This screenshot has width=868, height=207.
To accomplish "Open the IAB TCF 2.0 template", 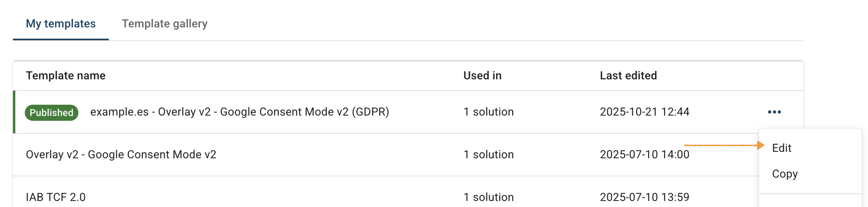I will [56, 197].
